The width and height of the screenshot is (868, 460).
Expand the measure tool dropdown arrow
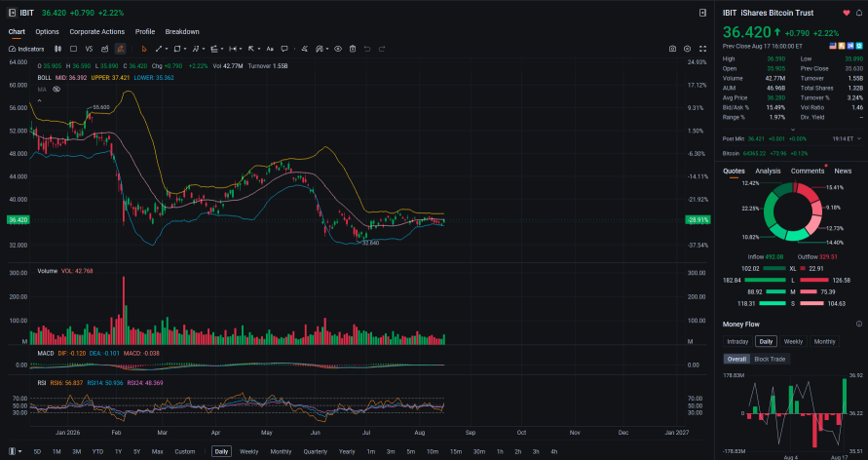pyautogui.click(x=241, y=49)
